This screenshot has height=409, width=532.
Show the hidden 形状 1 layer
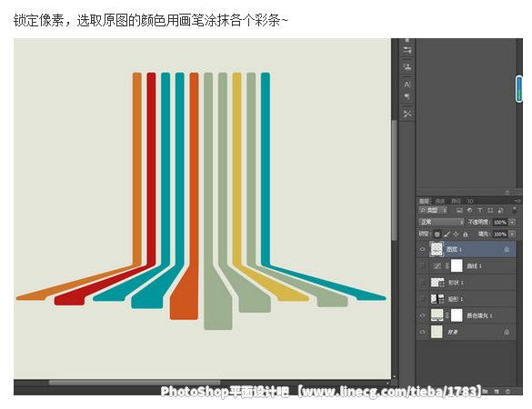[x=422, y=282]
